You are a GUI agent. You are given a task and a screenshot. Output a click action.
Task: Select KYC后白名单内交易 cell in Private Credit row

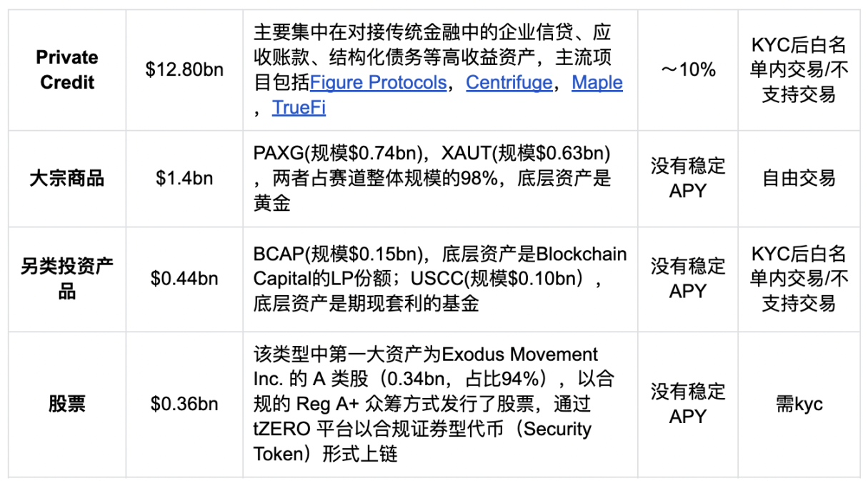[x=799, y=70]
